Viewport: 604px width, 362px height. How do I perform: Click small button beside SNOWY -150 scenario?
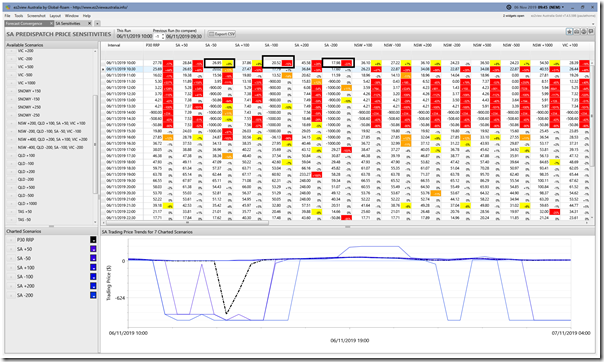point(11,99)
